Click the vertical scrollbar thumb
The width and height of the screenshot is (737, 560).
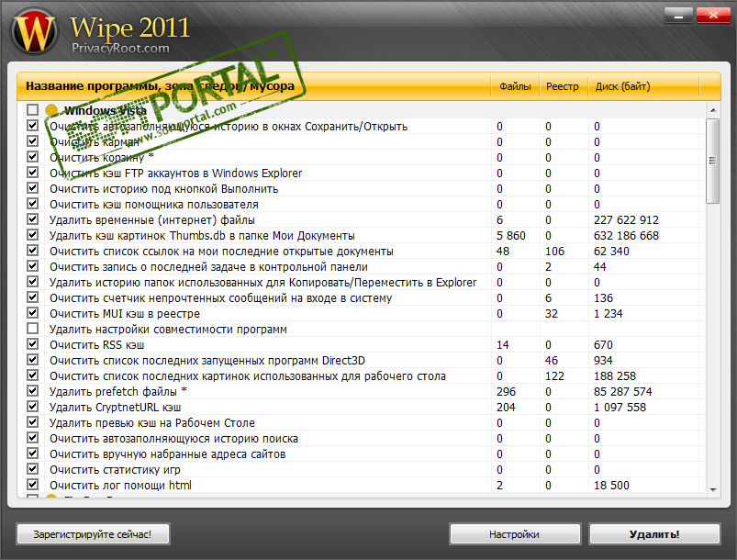[x=713, y=161]
